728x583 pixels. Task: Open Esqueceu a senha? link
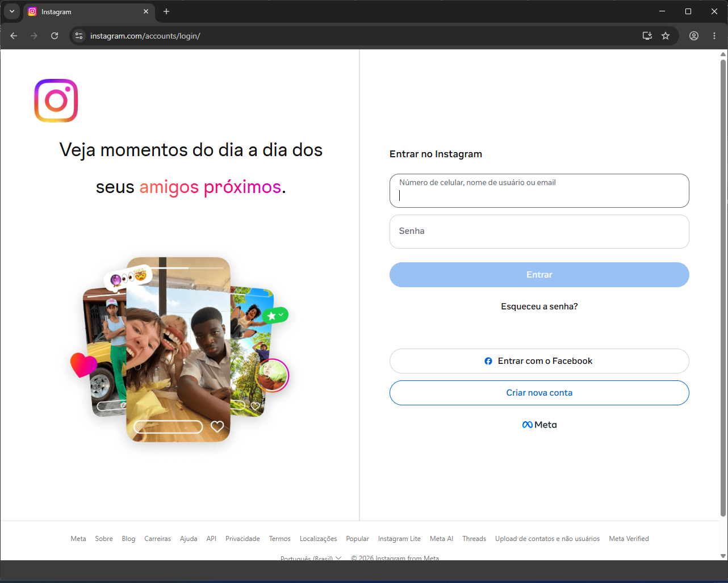(x=539, y=307)
